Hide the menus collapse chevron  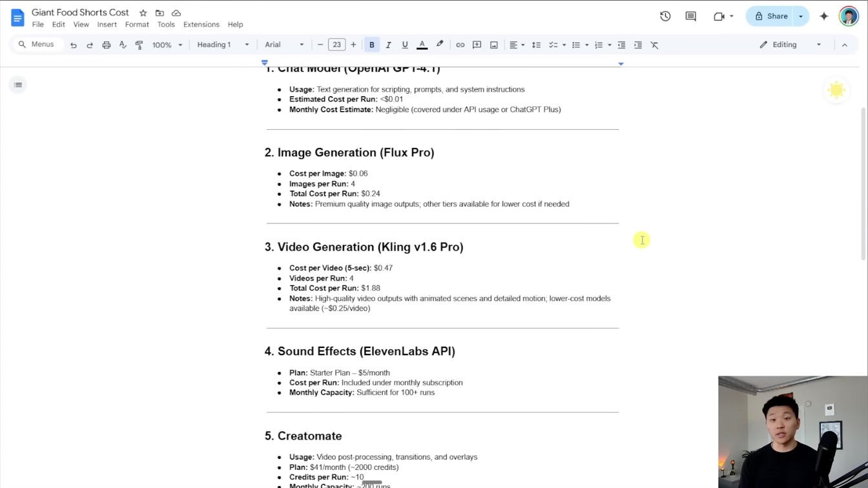tap(845, 45)
